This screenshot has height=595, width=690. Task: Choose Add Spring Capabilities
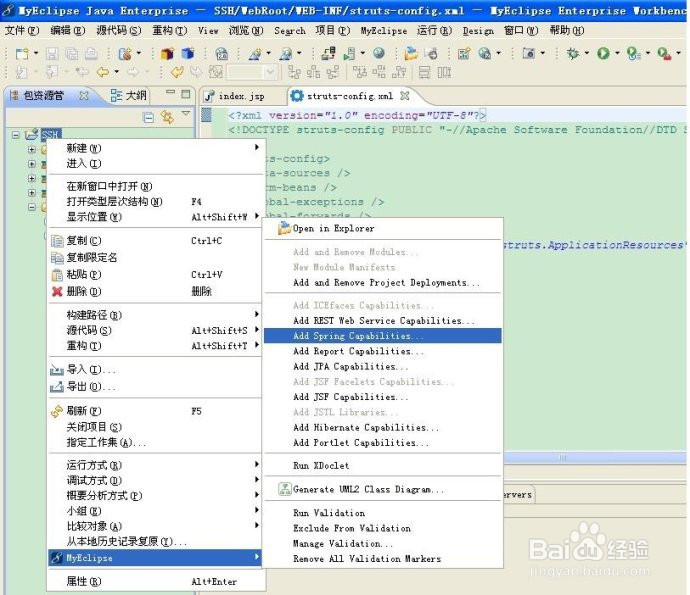382,336
